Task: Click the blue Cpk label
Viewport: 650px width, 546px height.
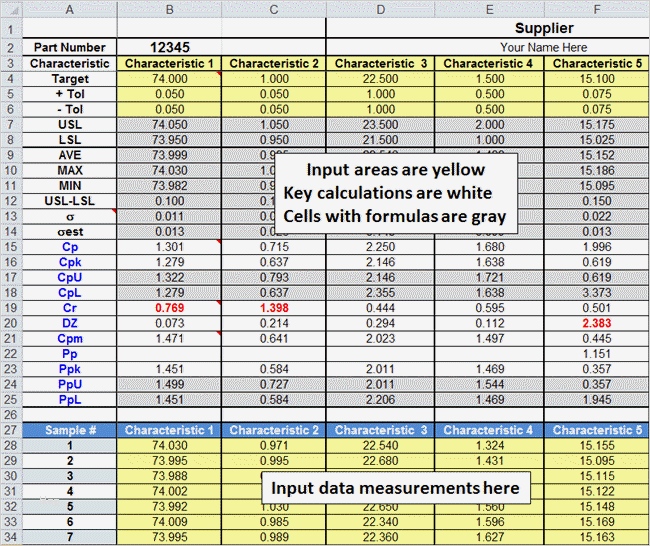Action: pyautogui.click(x=70, y=262)
